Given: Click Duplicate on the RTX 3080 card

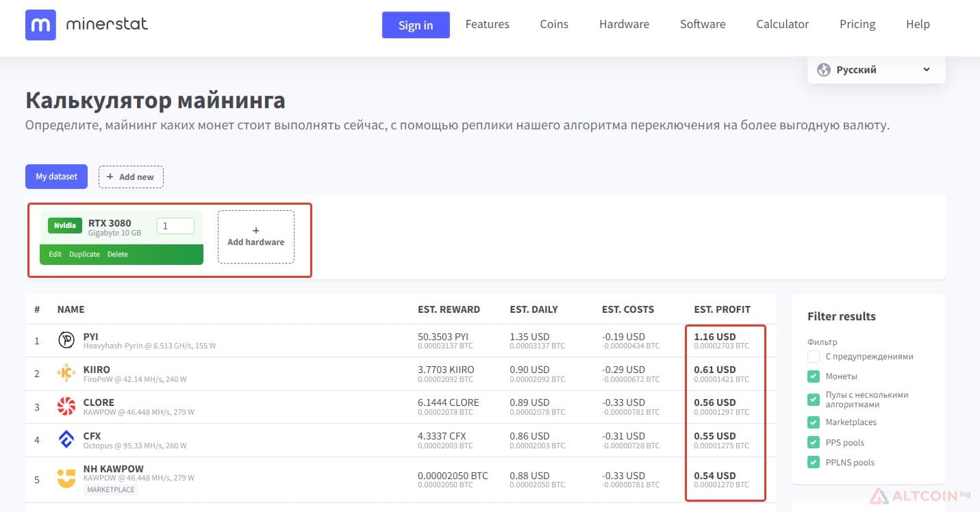Looking at the screenshot, I should pyautogui.click(x=84, y=254).
